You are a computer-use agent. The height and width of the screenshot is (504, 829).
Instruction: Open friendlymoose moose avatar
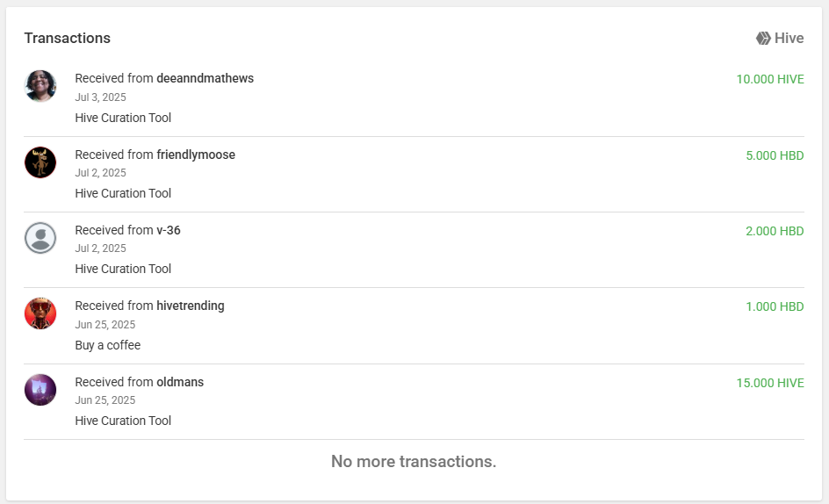point(40,162)
